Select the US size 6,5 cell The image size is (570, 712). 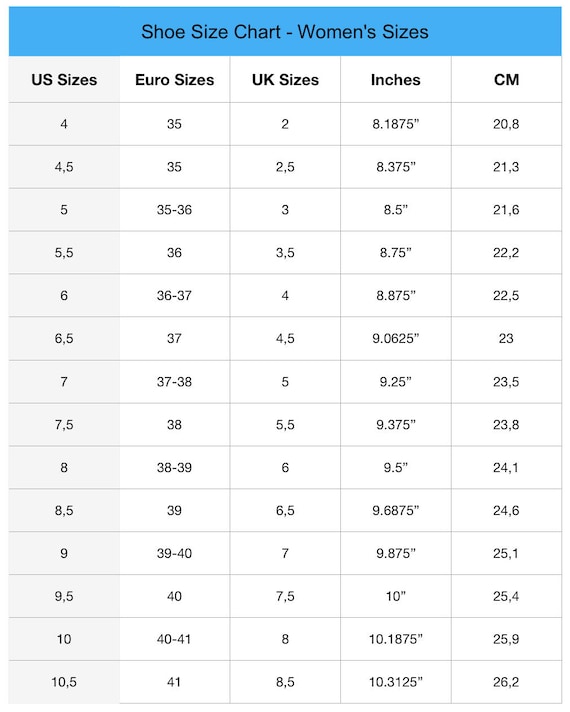point(64,338)
